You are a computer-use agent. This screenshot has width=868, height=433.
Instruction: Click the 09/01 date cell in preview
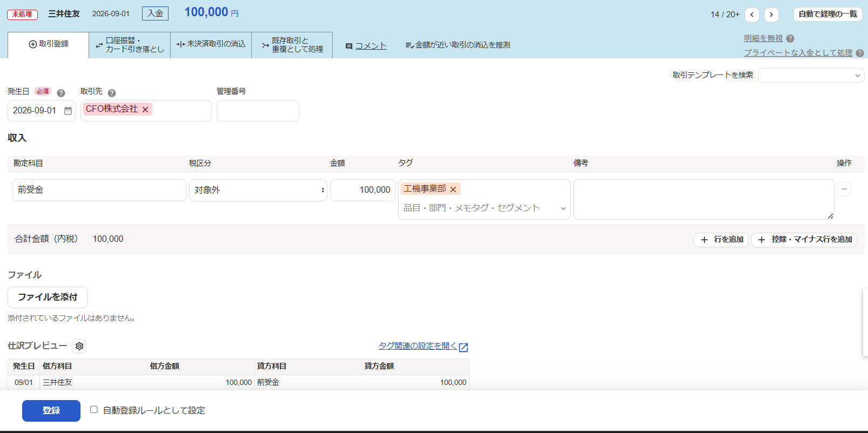pos(24,383)
